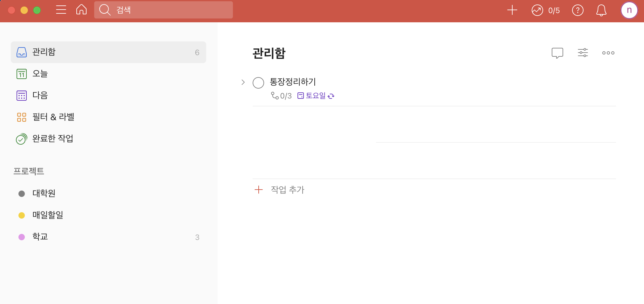Open the help question mark icon
The width and height of the screenshot is (644, 304).
[577, 10]
